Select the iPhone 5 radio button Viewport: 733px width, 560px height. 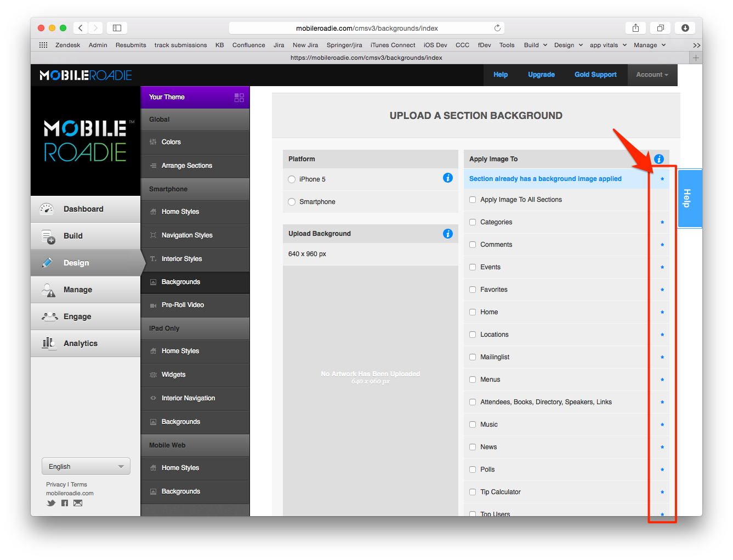292,179
